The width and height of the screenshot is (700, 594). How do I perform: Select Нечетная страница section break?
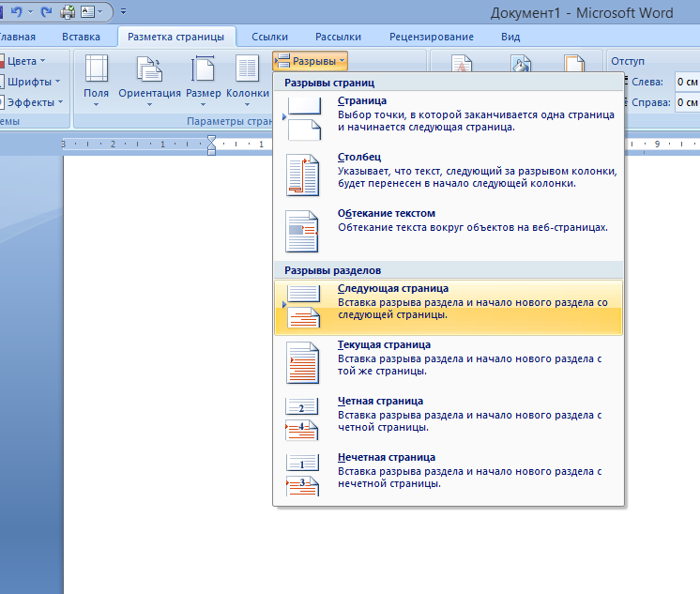coord(449,476)
